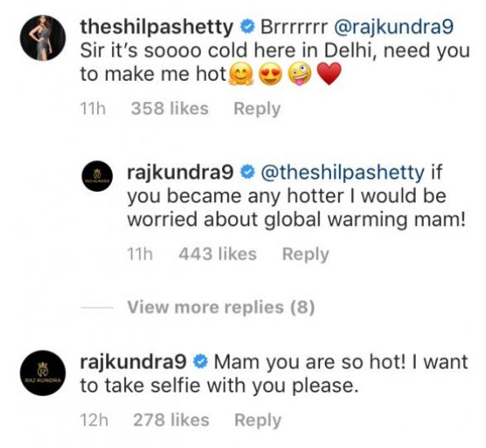View the 358 likes list
This screenshot has height=448, width=486.
(x=170, y=109)
